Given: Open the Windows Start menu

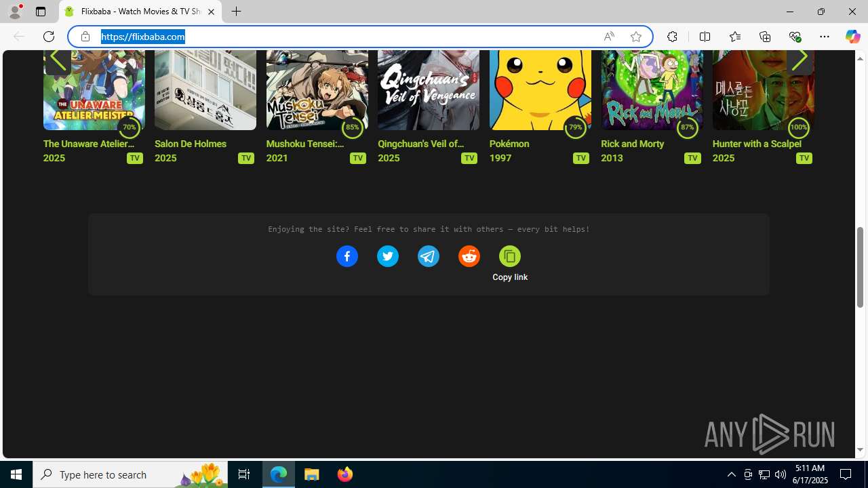Looking at the screenshot, I should click(16, 474).
